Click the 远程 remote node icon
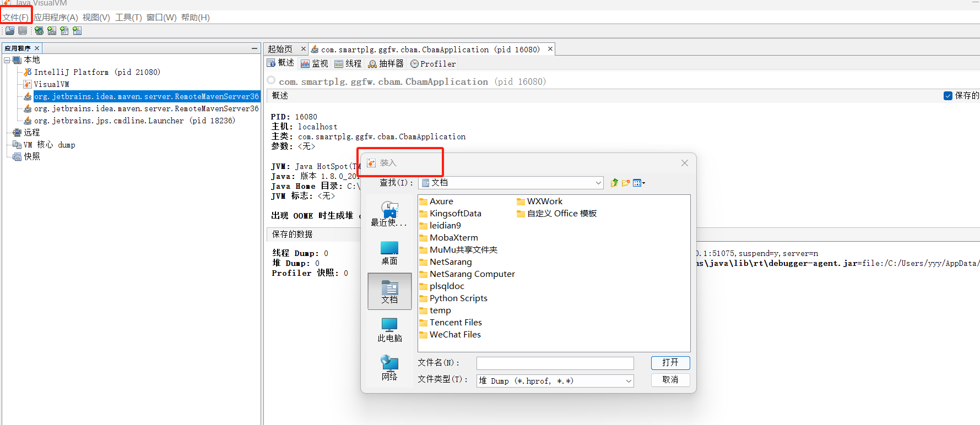Viewport: 980px width, 425px height. tap(17, 133)
